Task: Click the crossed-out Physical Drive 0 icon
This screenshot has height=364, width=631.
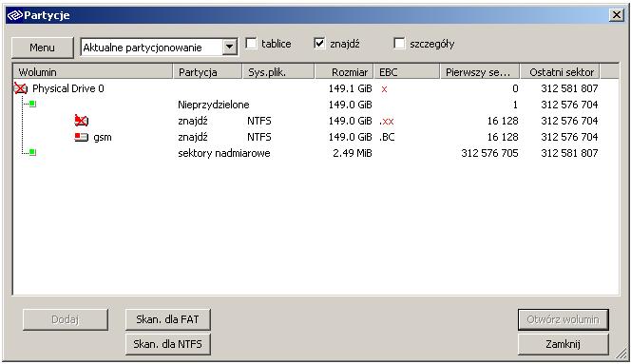Action: (x=21, y=88)
